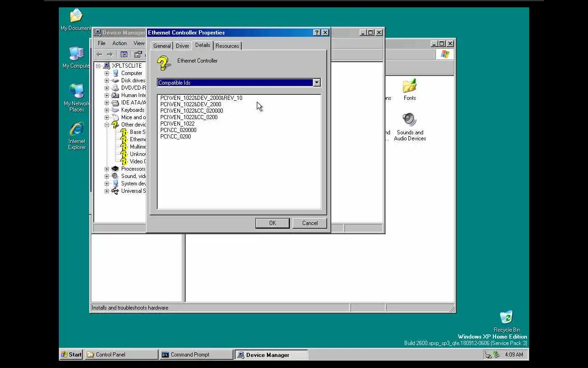Screen dimensions: 588x368
Task: Click the Safely Remove Hardware tray icon
Action: 496,355
